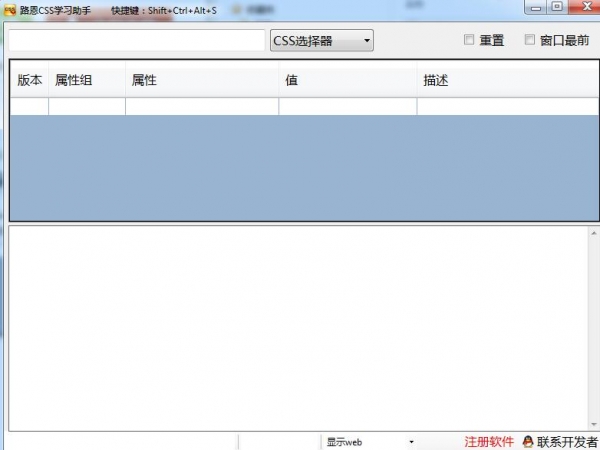Toggle the 窗口最前 checkbox
Viewport: 600px width, 450px height.
[530, 39]
